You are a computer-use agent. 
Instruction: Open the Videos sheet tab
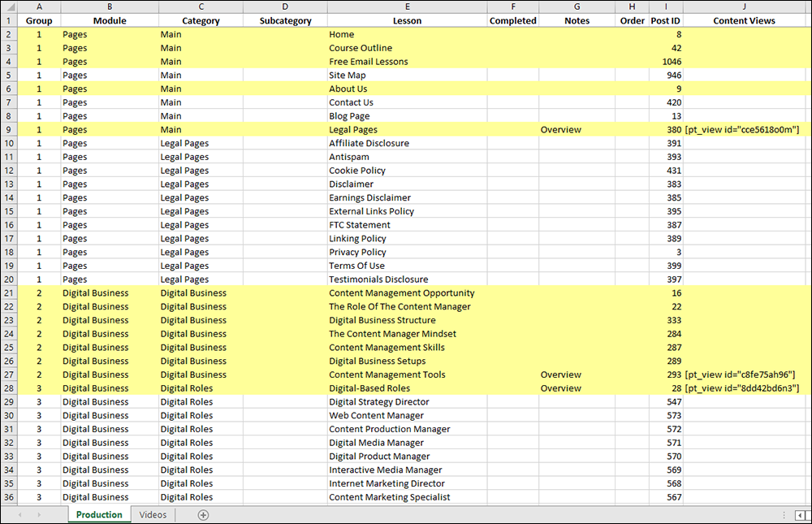point(153,515)
